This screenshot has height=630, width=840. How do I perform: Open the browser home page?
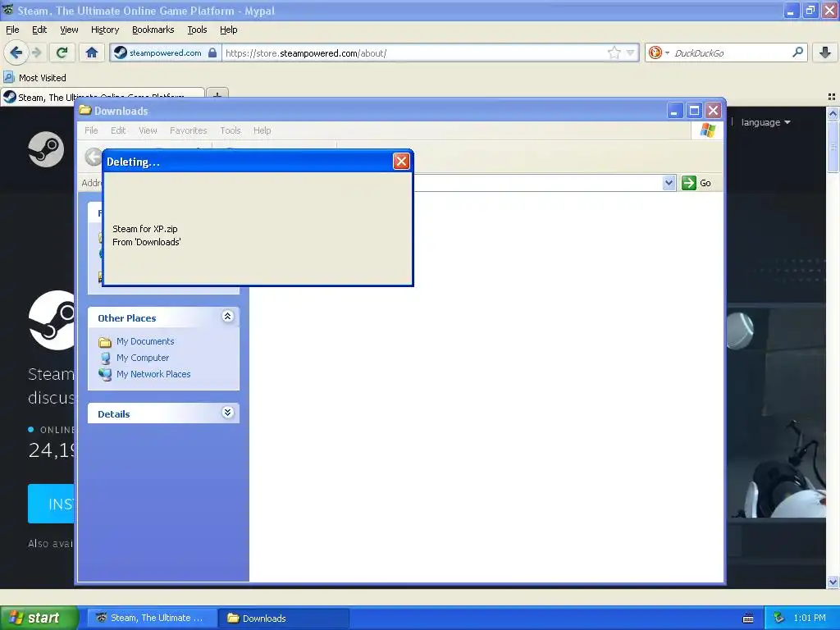(x=92, y=52)
